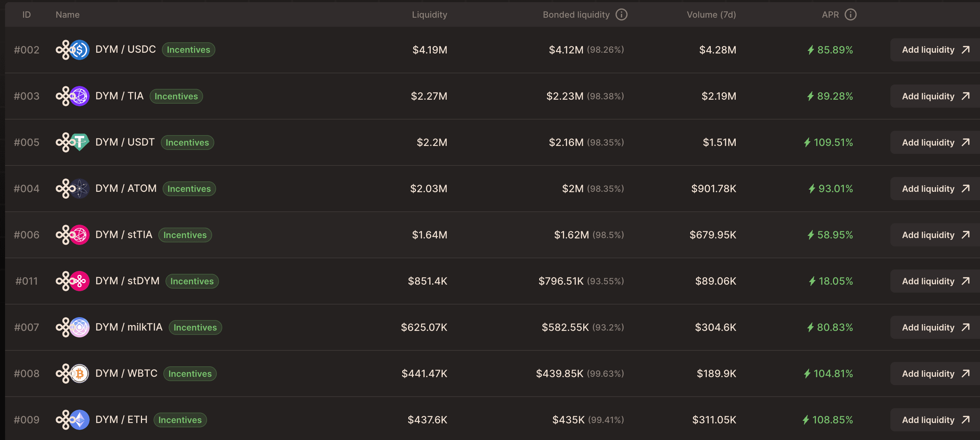Click liquidity value $2.03M
The image size is (980, 440).
[x=428, y=189]
